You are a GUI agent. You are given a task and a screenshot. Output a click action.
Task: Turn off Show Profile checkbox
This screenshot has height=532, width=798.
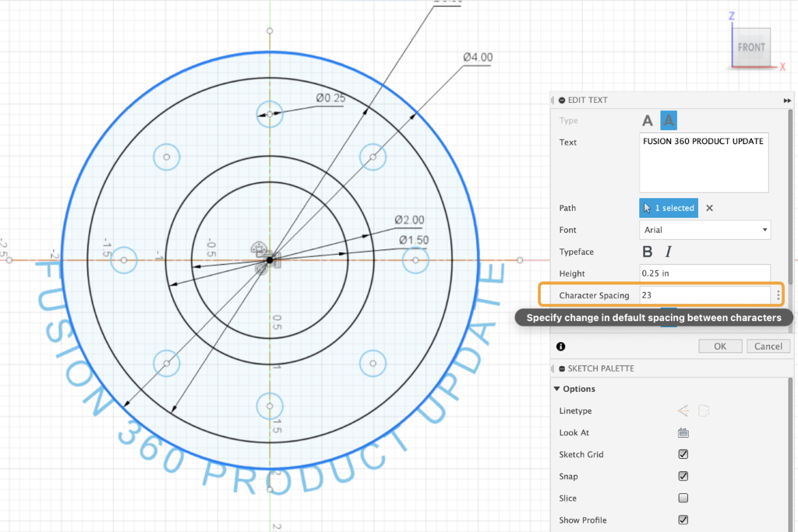pyautogui.click(x=683, y=520)
